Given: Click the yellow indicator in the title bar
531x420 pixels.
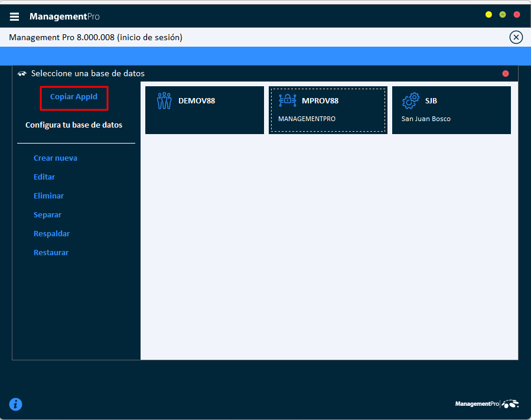Looking at the screenshot, I should pos(488,14).
